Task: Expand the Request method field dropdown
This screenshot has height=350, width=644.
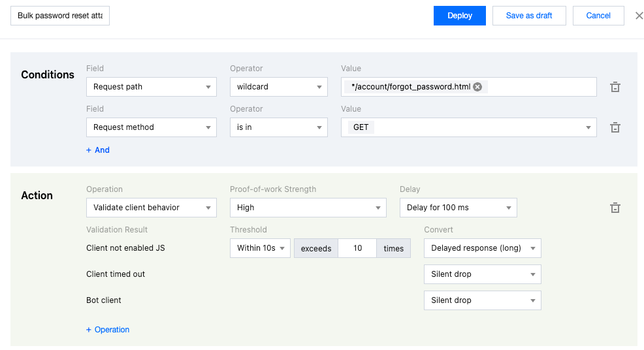Action: point(151,127)
